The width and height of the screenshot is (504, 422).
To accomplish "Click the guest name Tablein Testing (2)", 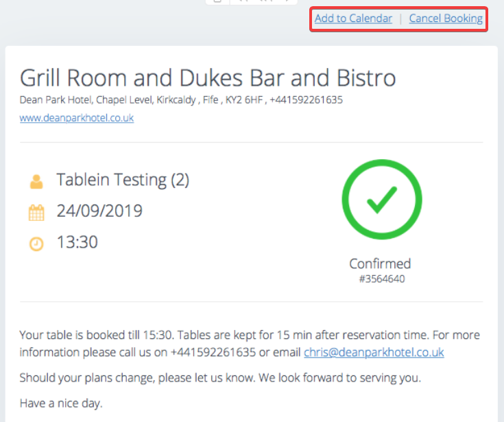I will 123,180.
